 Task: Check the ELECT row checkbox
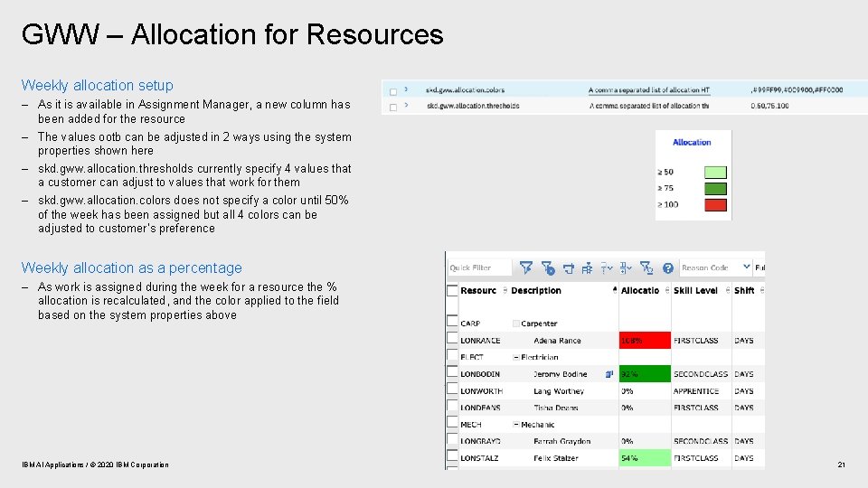(452, 354)
